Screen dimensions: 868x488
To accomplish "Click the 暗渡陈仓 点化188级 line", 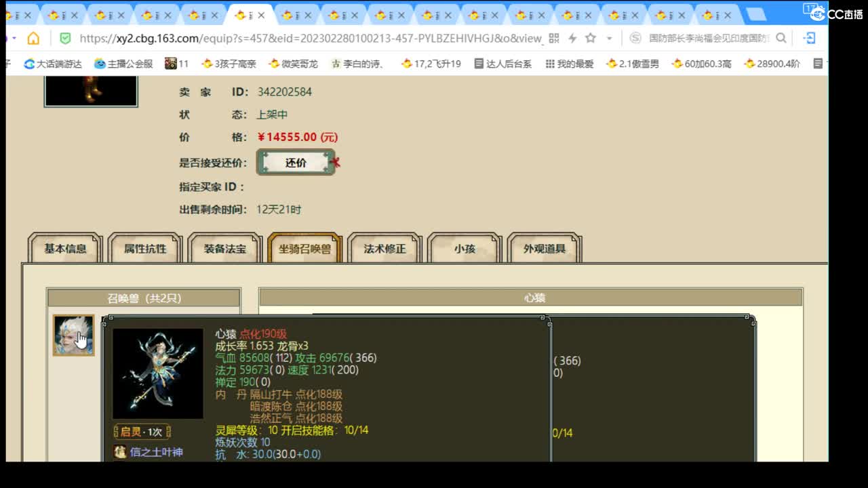I will tap(296, 406).
